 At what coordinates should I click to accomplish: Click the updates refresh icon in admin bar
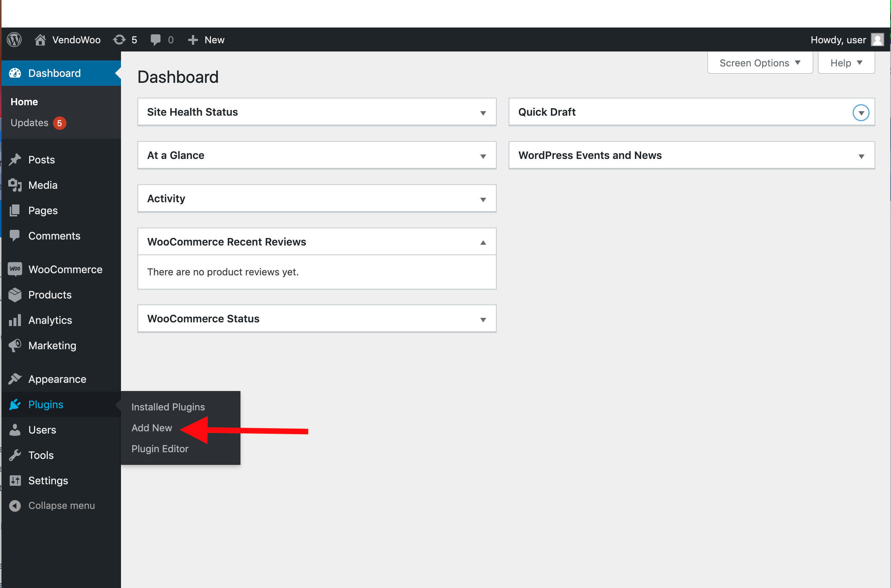pyautogui.click(x=119, y=40)
